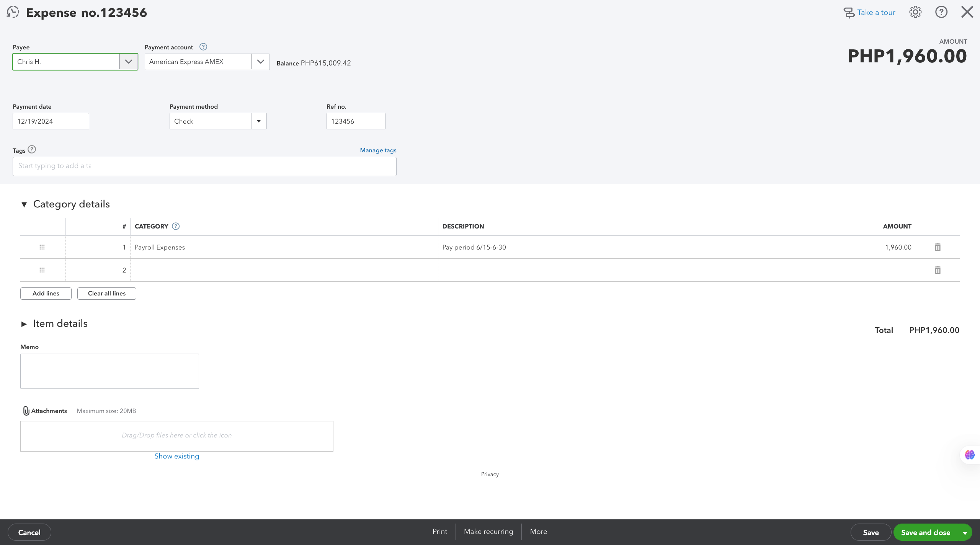980x545 pixels.
Task: Click Make recurring in bottom bar
Action: click(488, 532)
